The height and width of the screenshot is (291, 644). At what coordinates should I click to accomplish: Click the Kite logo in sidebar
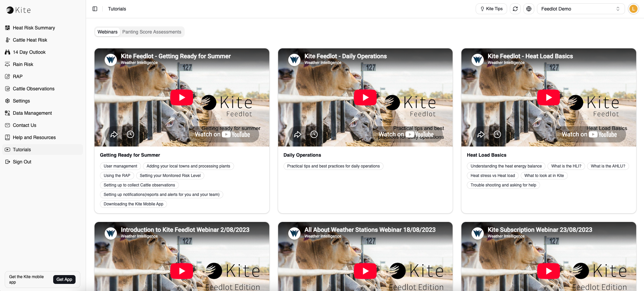click(x=19, y=10)
